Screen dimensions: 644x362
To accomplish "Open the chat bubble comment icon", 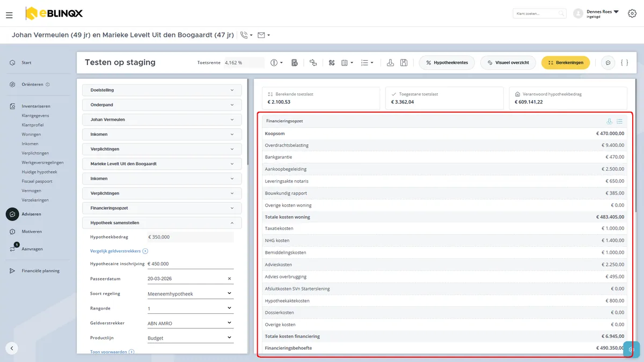I will (x=608, y=63).
